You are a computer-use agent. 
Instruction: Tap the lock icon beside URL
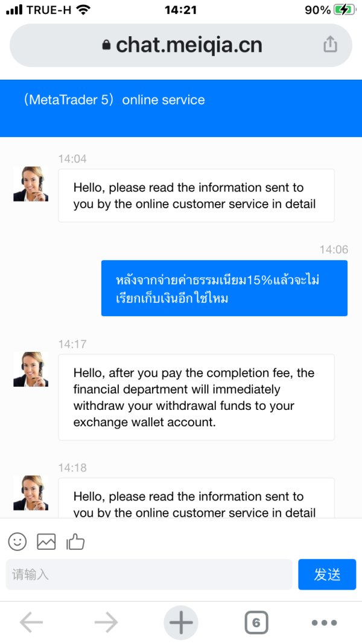click(x=107, y=45)
